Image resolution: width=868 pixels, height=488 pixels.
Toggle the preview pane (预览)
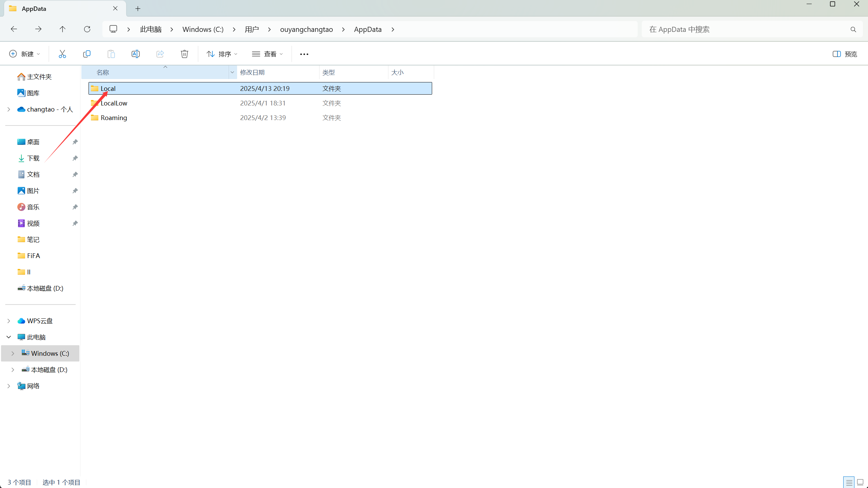[845, 54]
